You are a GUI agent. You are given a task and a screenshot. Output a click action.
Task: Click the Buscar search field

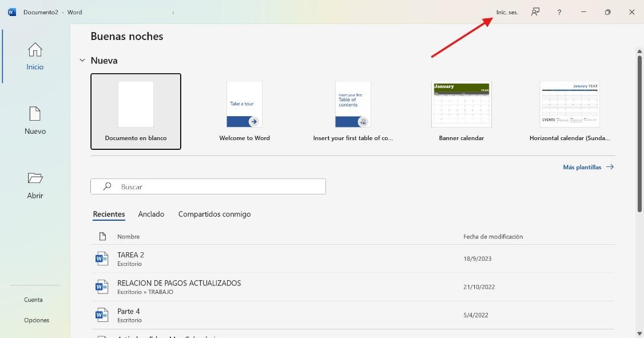tap(208, 186)
